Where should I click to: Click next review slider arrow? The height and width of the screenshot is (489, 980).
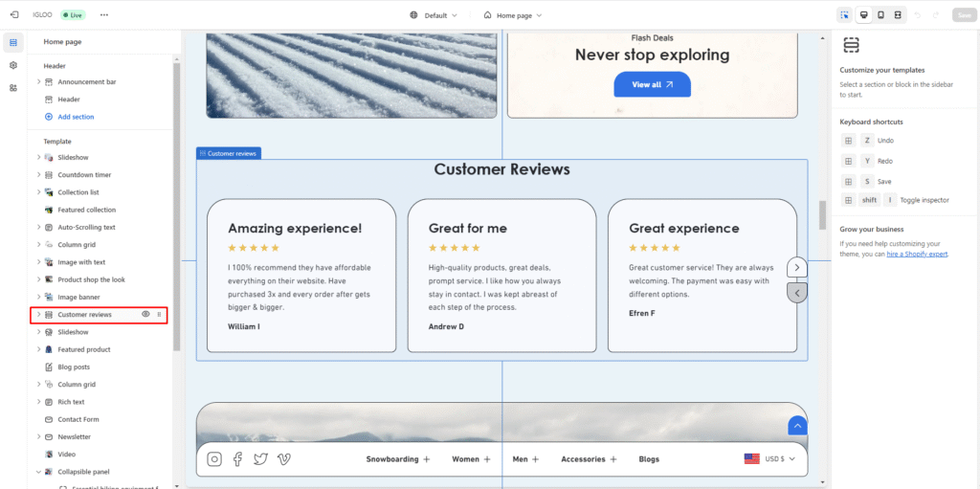[796, 268]
